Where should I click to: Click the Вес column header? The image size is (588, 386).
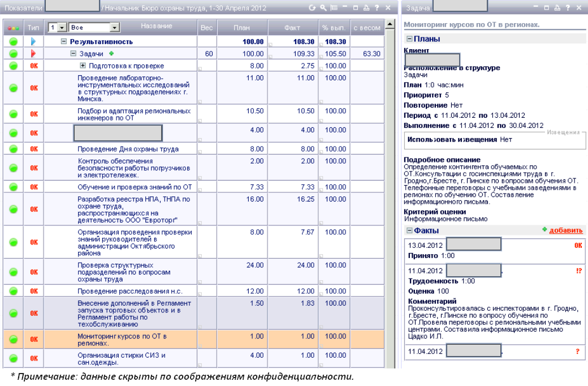click(x=206, y=28)
